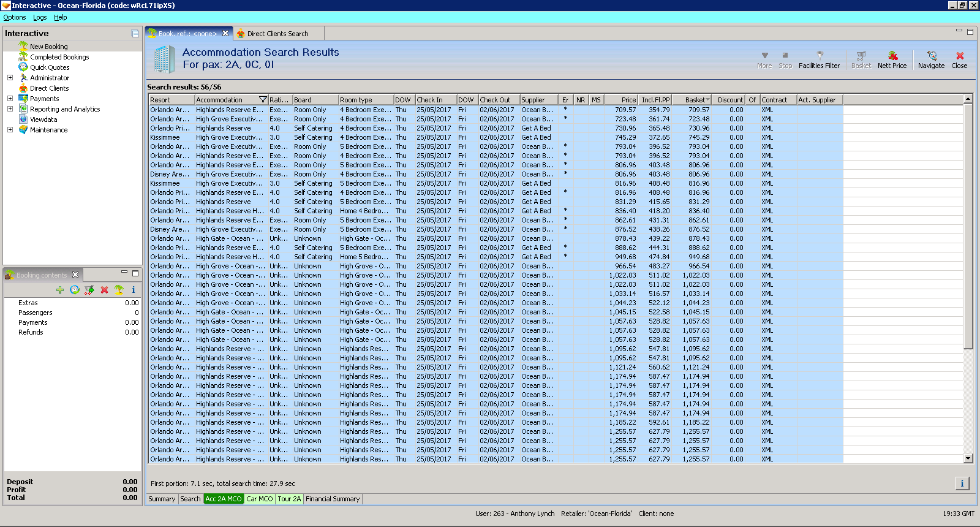Expand the Payments tree node

[x=10, y=99]
